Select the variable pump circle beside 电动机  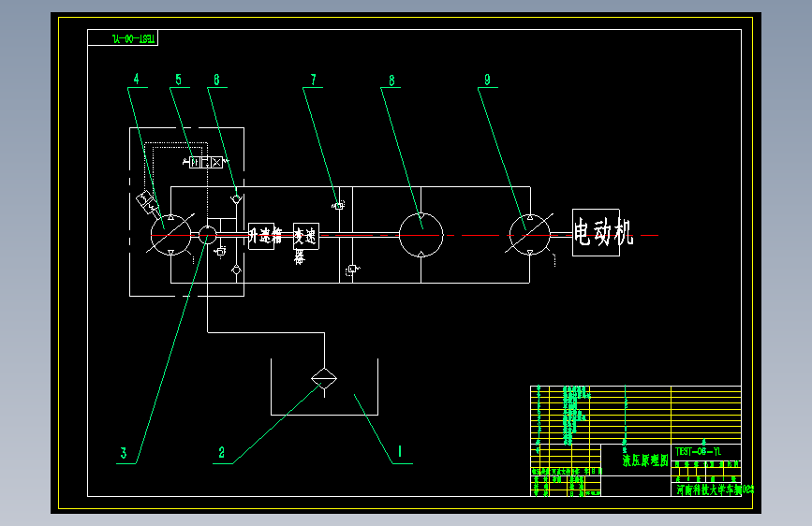pyautogui.click(x=530, y=235)
